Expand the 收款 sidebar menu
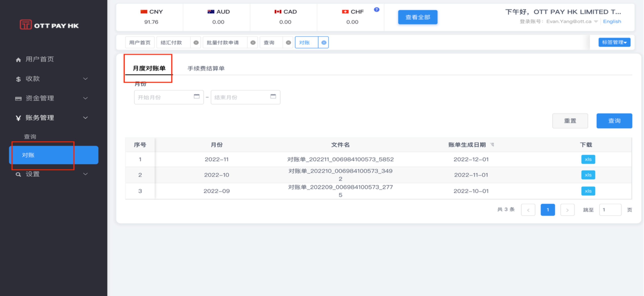This screenshot has width=644, height=296. [x=85, y=79]
